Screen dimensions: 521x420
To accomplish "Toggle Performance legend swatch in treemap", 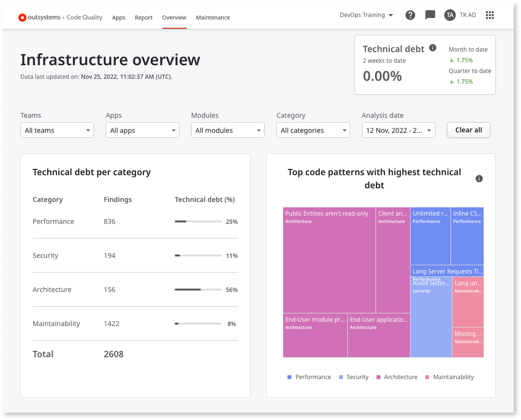I will pos(289,377).
